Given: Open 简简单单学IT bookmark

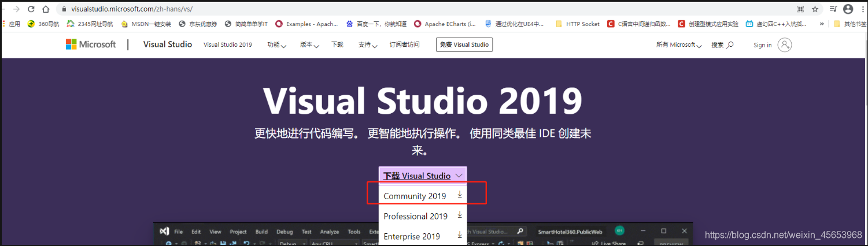Looking at the screenshot, I should point(246,24).
